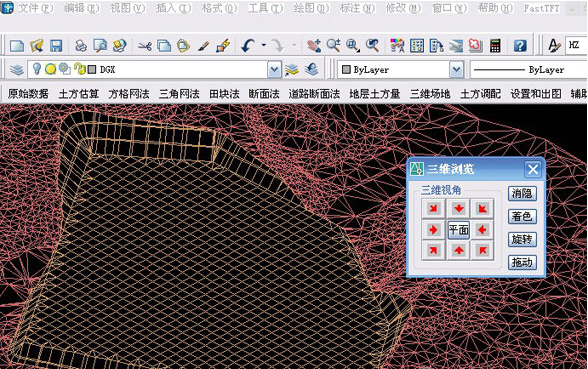Viewport: 588px width, 369px height.
Task: Click the Open file icon
Action: click(37, 46)
